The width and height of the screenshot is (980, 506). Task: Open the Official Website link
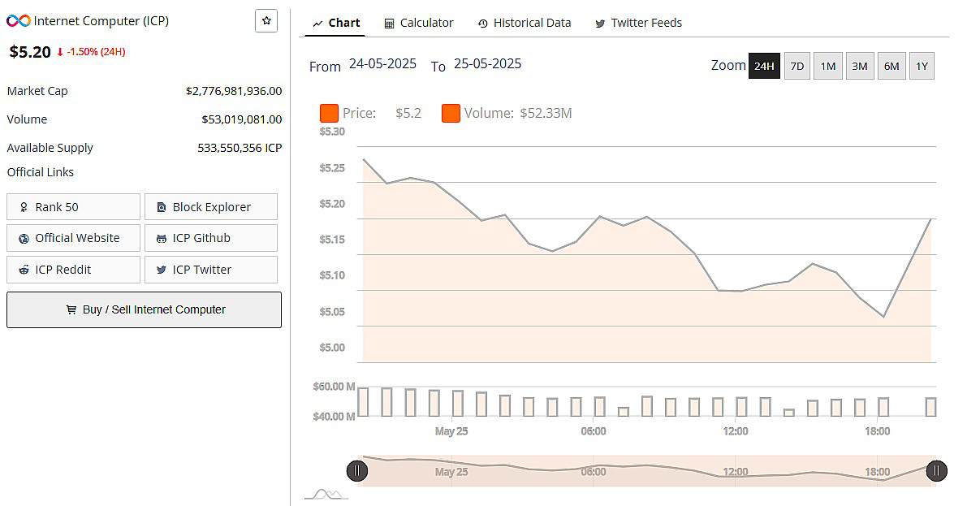[x=73, y=238]
